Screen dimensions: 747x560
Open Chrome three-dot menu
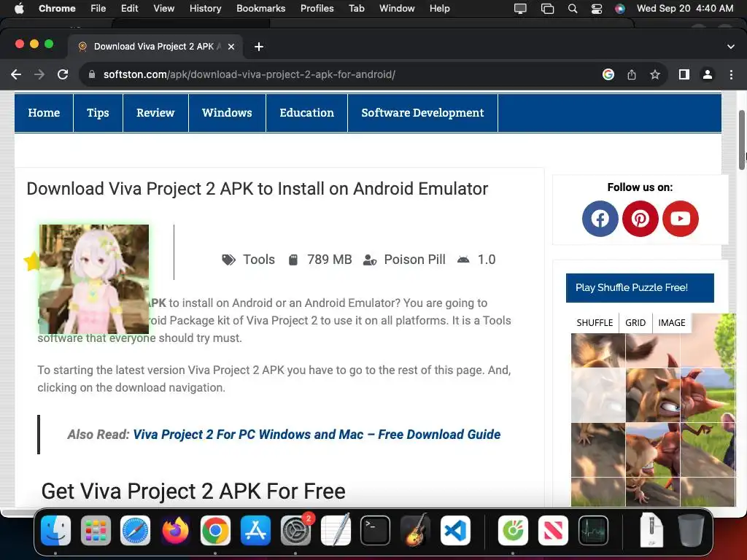(731, 74)
